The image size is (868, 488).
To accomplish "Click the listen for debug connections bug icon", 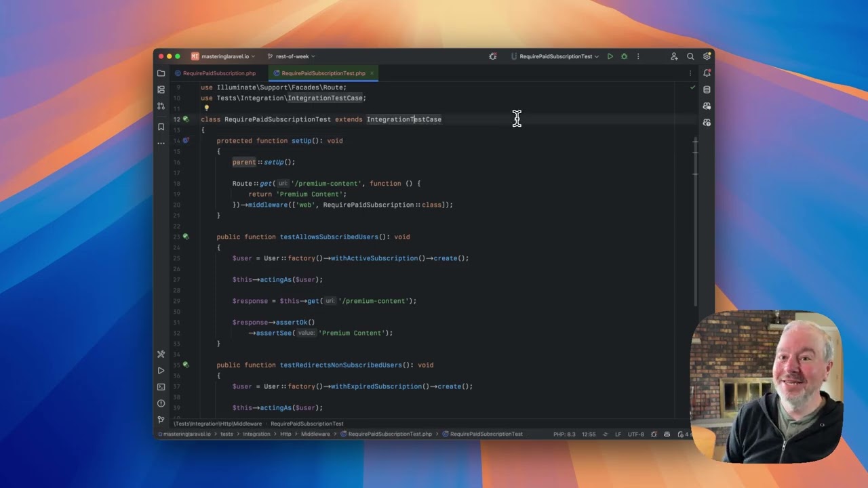I will [493, 56].
